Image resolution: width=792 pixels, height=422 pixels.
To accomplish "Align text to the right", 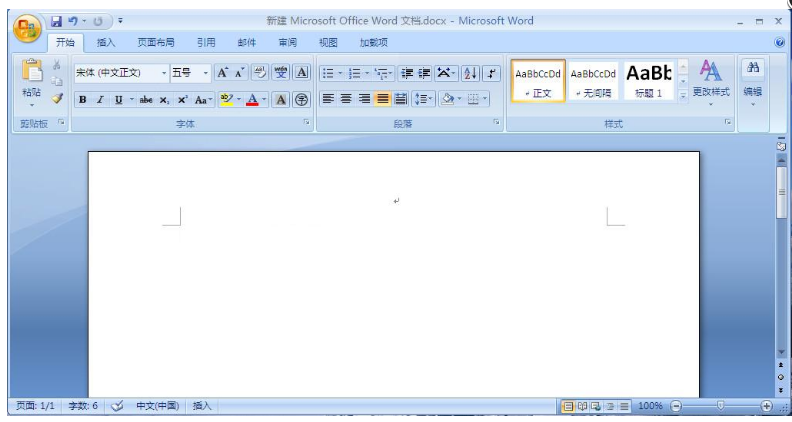I will coord(364,99).
